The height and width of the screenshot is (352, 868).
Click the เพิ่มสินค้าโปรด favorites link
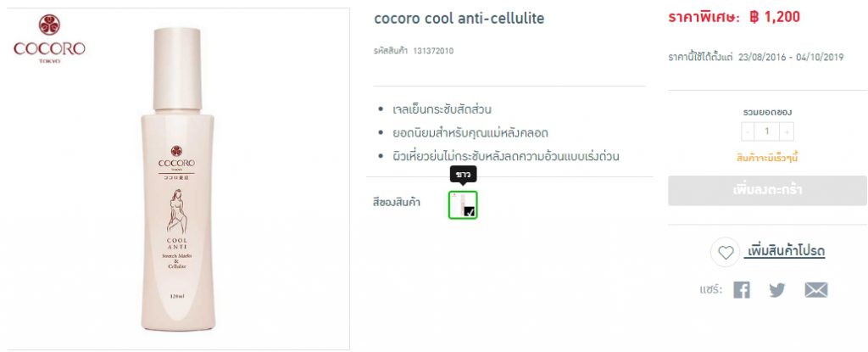[785, 252]
